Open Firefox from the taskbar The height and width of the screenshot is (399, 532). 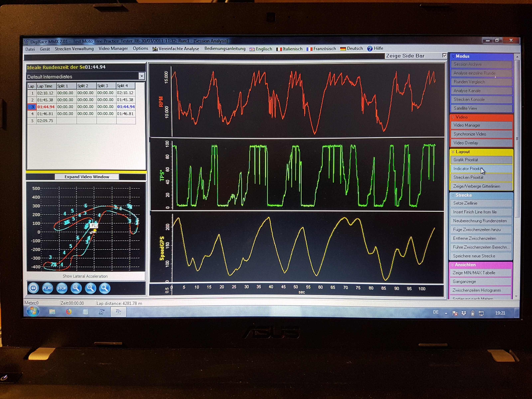(69, 312)
